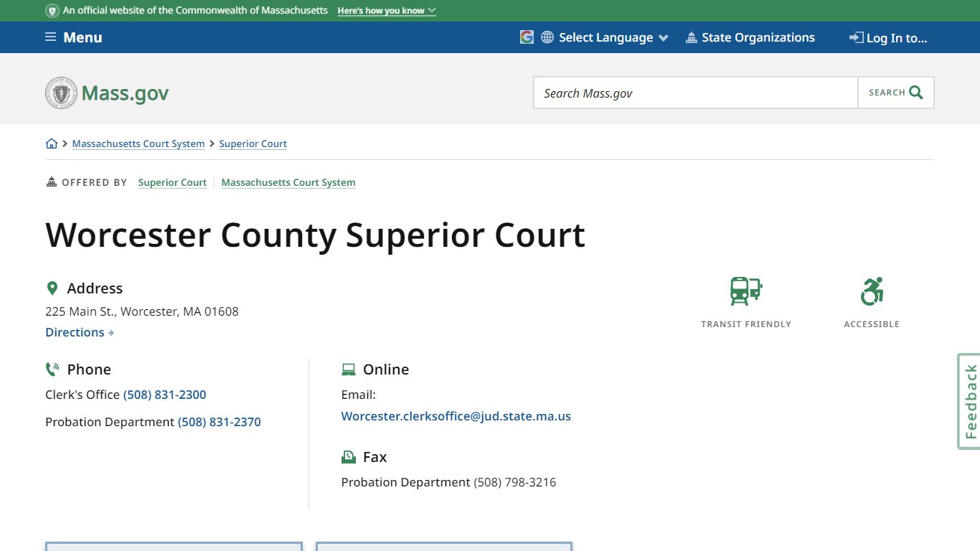Click the Address map pin icon
Image resolution: width=980 pixels, height=551 pixels.
52,288
